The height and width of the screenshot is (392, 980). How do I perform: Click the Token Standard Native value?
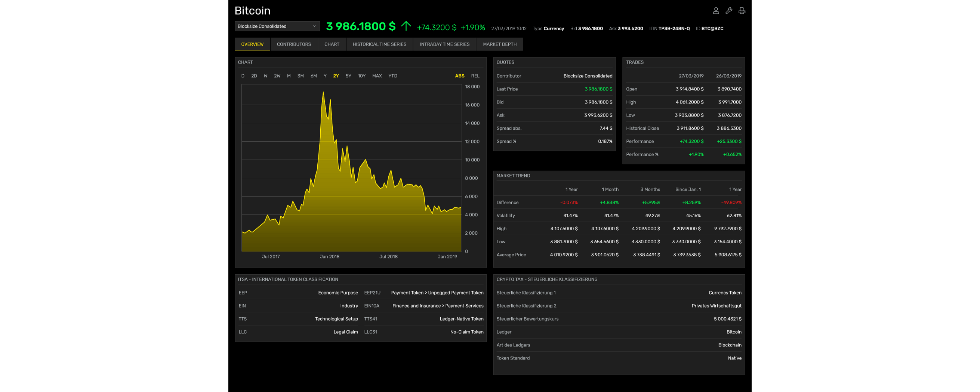pyautogui.click(x=734, y=358)
